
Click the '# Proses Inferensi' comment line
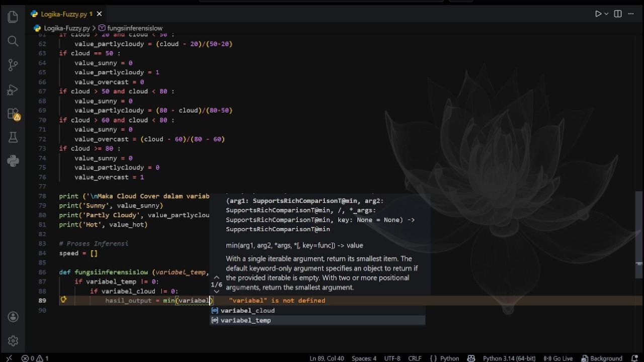94,244
